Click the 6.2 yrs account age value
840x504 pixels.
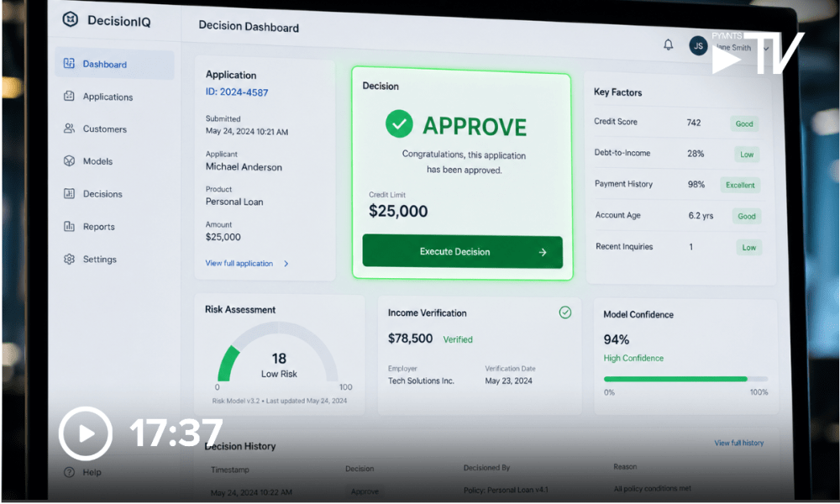(x=701, y=216)
